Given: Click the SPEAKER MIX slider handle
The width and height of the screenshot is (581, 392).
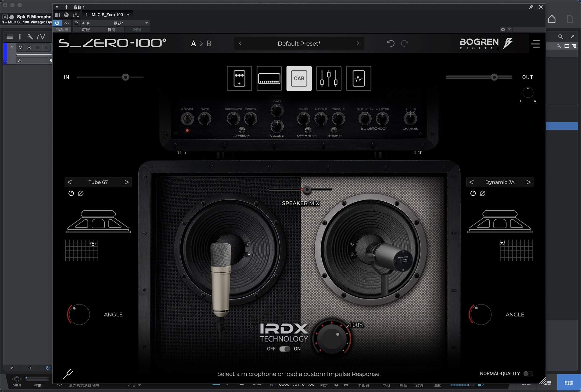Looking at the screenshot, I should click(x=307, y=190).
